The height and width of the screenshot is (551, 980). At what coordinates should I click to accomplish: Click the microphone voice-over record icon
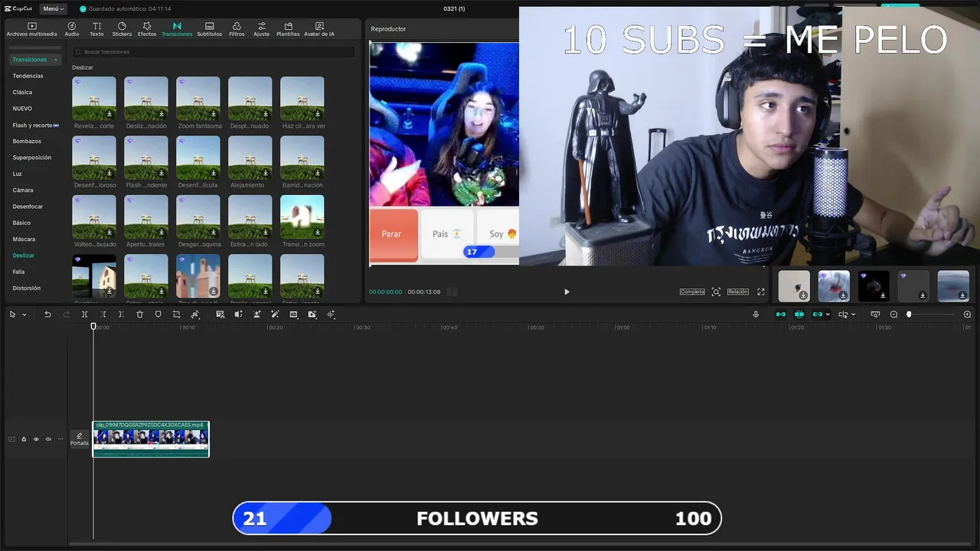[756, 315]
